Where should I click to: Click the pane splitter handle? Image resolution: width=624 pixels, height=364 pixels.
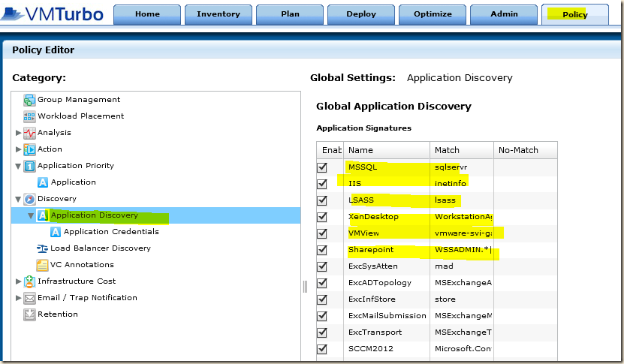click(x=305, y=287)
